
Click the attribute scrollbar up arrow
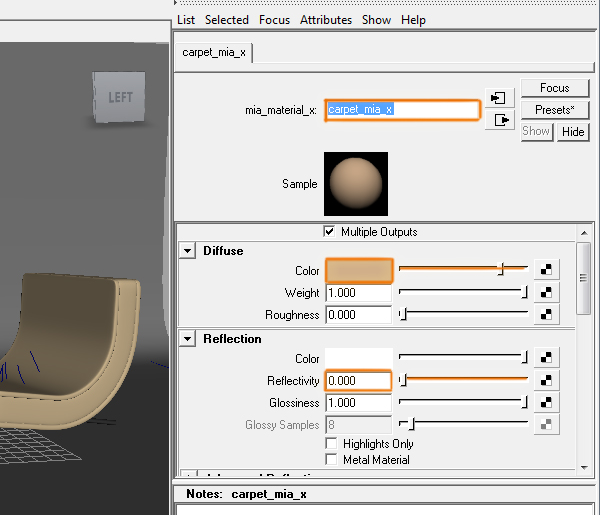[x=584, y=233]
